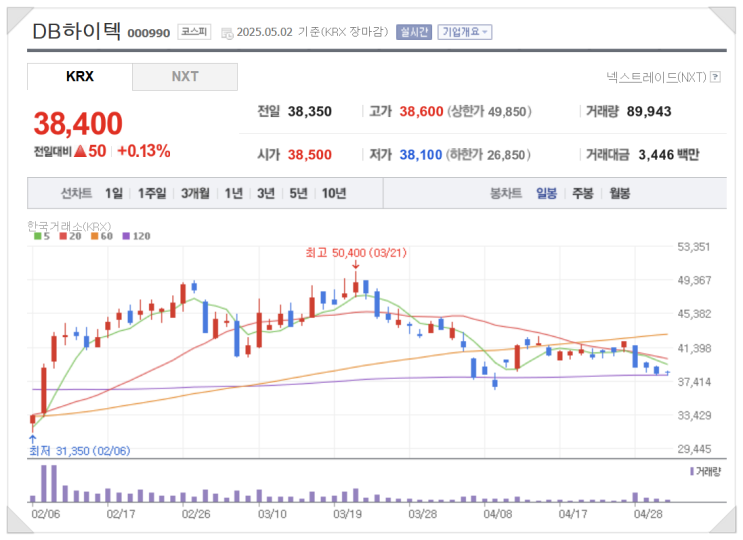Click the 02/06 date axis label

[x=45, y=514]
